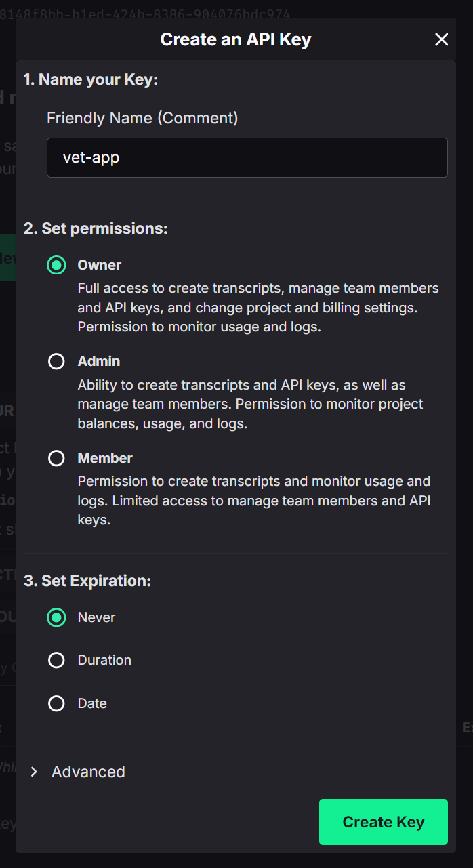Pick the Date expiration radio button

pyautogui.click(x=56, y=703)
